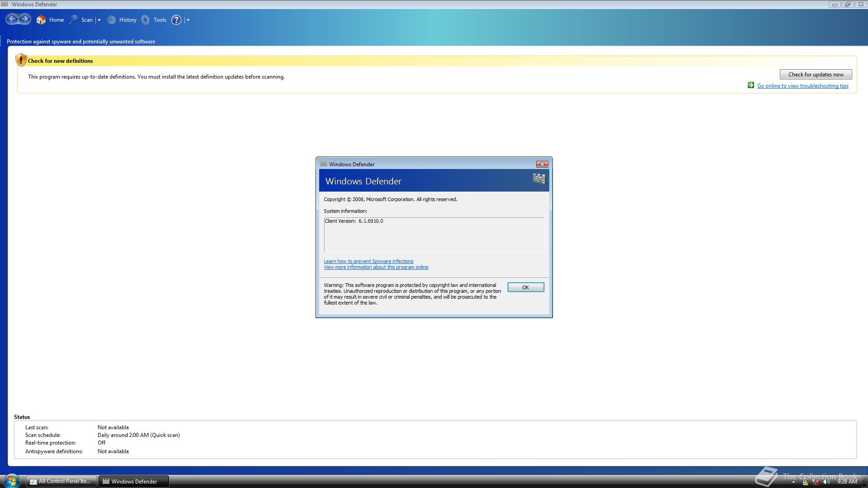Click the main window title bar Defender icon

[5, 4]
